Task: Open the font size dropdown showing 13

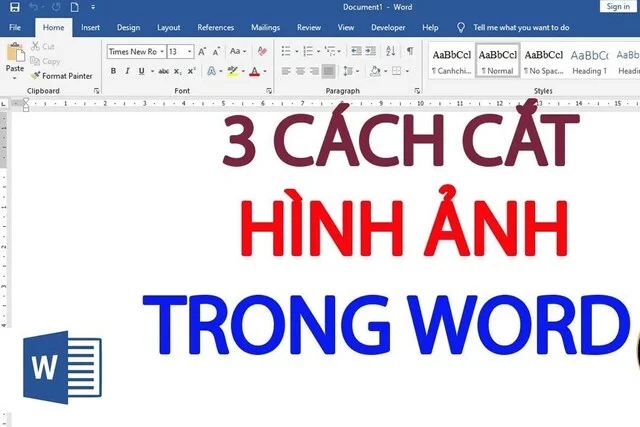Action: coord(190,51)
